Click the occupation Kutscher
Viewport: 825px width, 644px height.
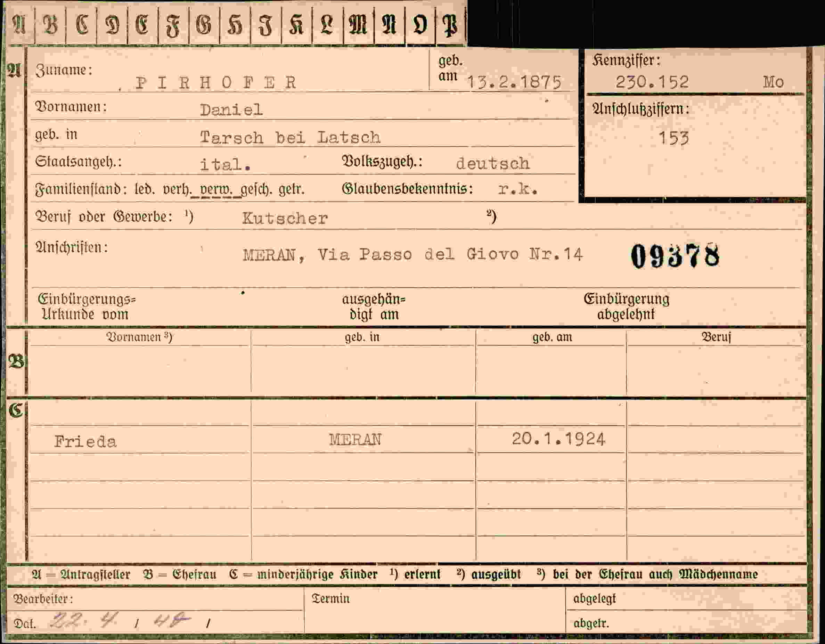[285, 218]
